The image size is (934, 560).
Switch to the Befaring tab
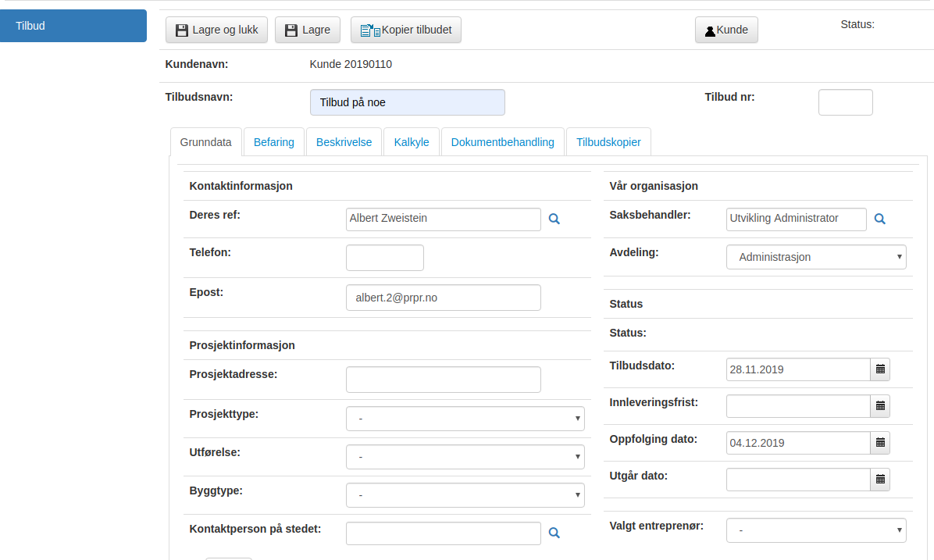click(x=274, y=142)
